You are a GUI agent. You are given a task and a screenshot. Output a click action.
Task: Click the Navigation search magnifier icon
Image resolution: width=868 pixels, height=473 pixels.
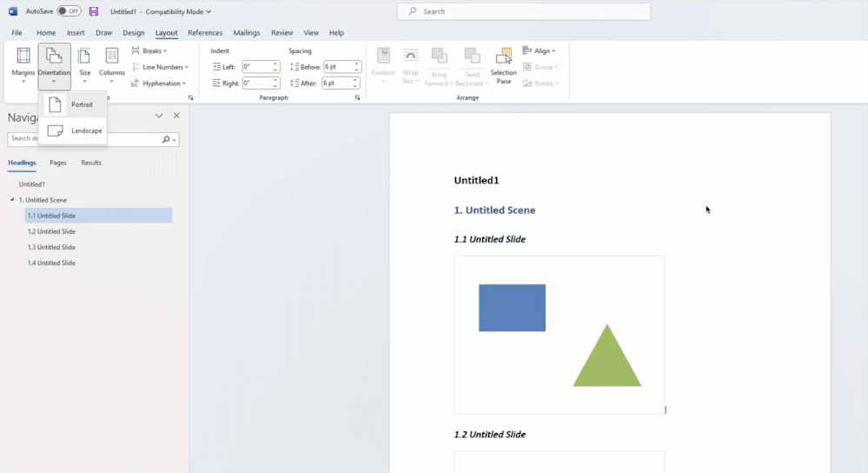(x=165, y=140)
